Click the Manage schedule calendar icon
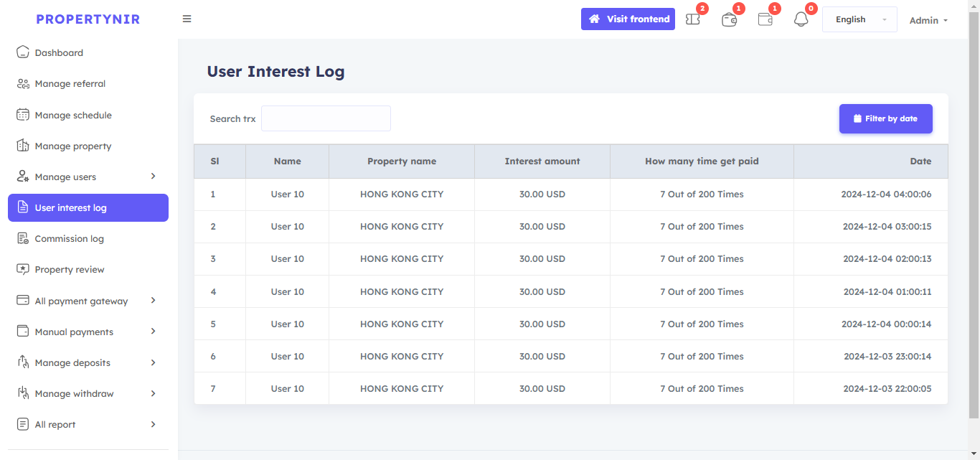Viewport: 980px width, 460px height. [23, 115]
